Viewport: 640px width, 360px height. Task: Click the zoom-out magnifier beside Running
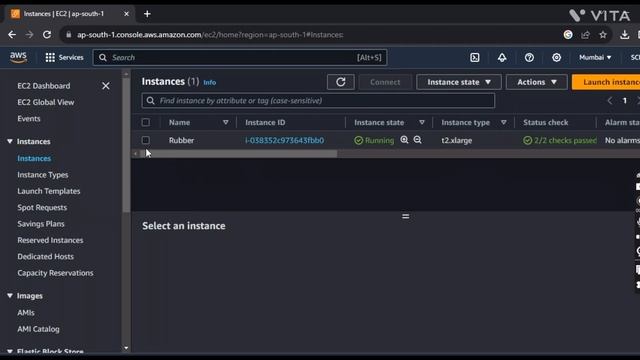418,140
